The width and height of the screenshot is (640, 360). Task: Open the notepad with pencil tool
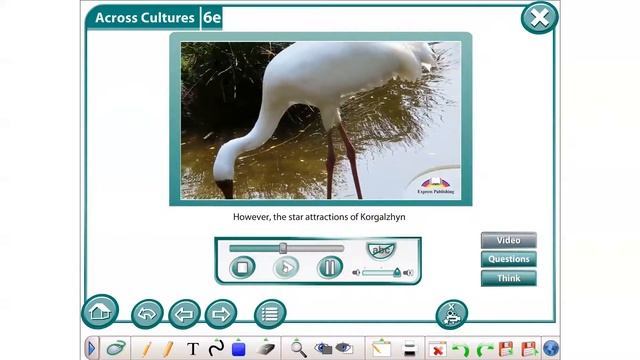pyautogui.click(x=381, y=349)
